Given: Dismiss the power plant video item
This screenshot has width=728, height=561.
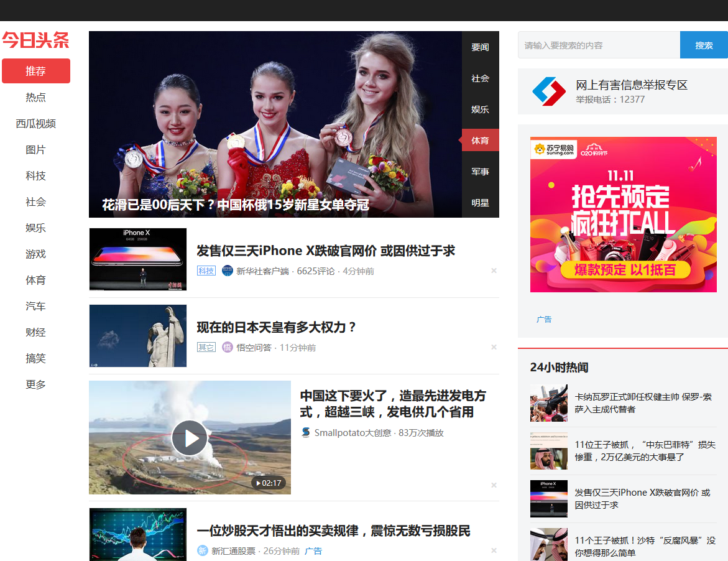Looking at the screenshot, I should click(x=494, y=485).
